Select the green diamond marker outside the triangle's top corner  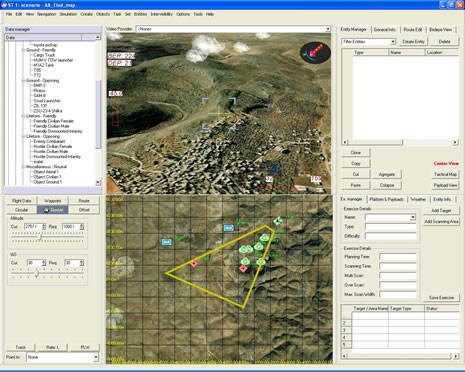[278, 221]
